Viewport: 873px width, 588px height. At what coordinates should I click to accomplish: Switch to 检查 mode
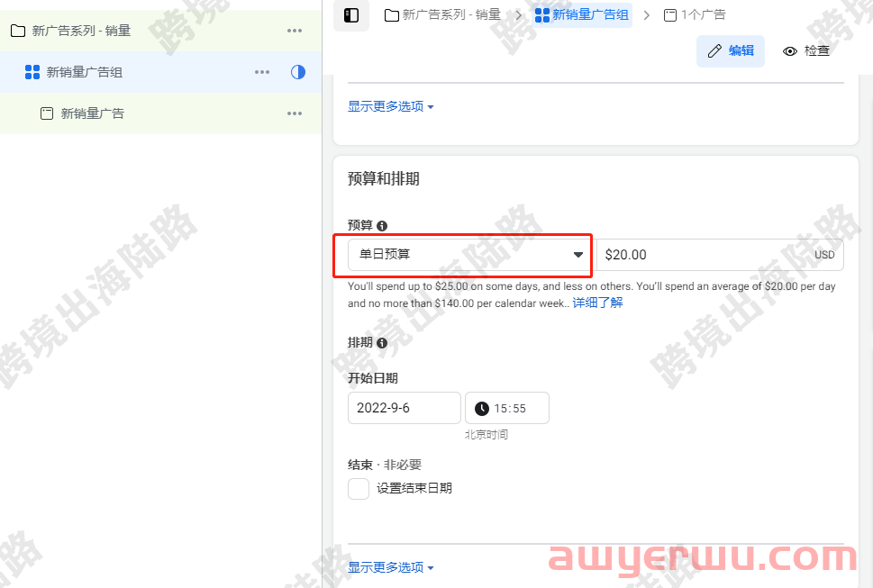806,51
